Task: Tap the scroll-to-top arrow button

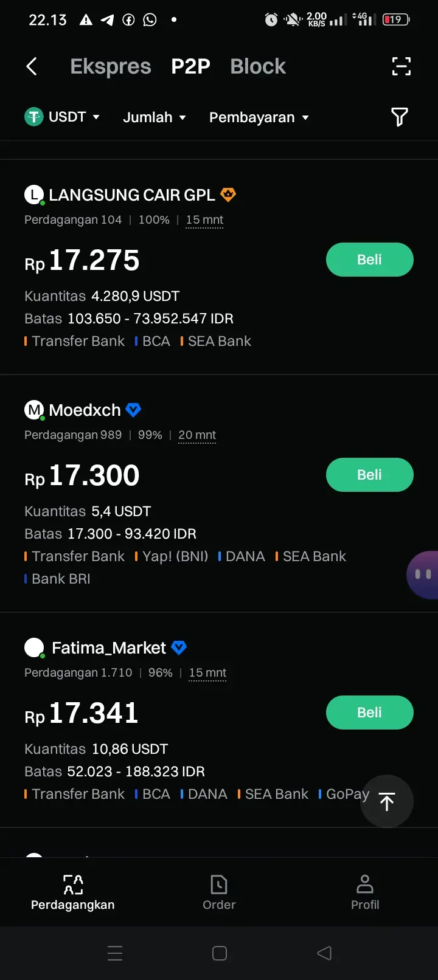Action: 387,801
